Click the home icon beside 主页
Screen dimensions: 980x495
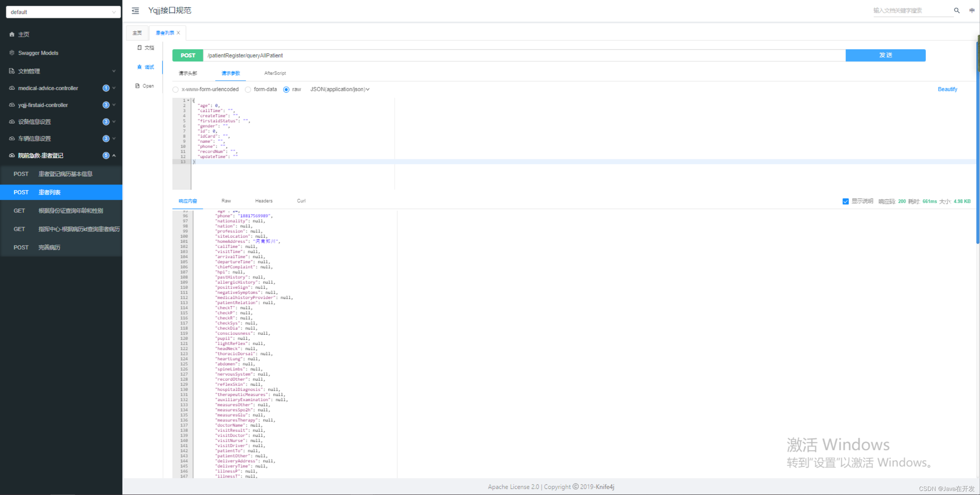[12, 34]
